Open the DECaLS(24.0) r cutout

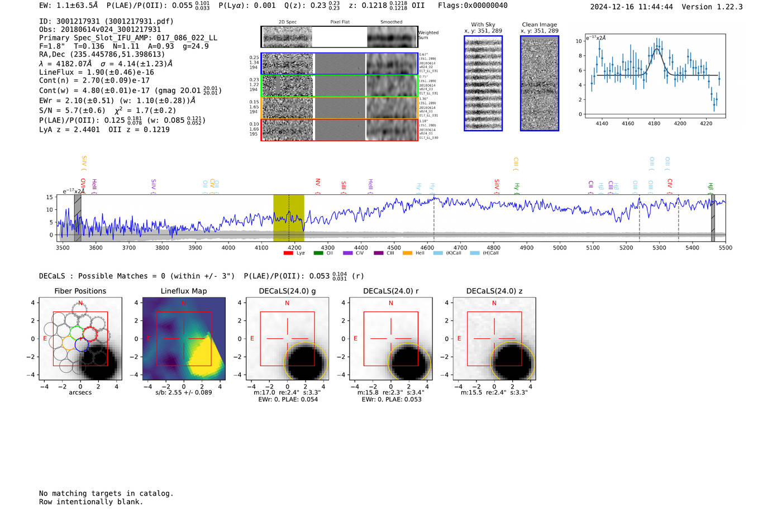390,339
